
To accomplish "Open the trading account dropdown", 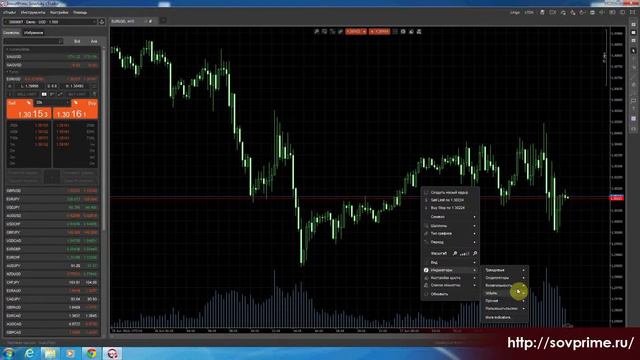I will coord(50,22).
